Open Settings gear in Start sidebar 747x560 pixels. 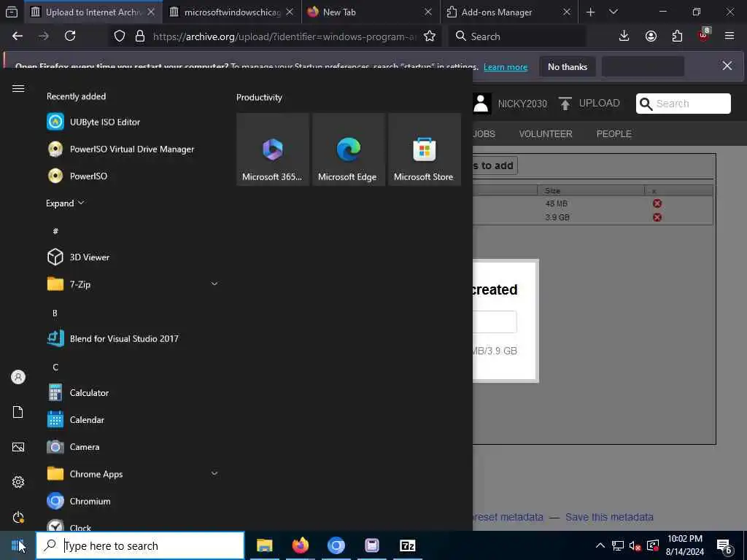pyautogui.click(x=18, y=483)
